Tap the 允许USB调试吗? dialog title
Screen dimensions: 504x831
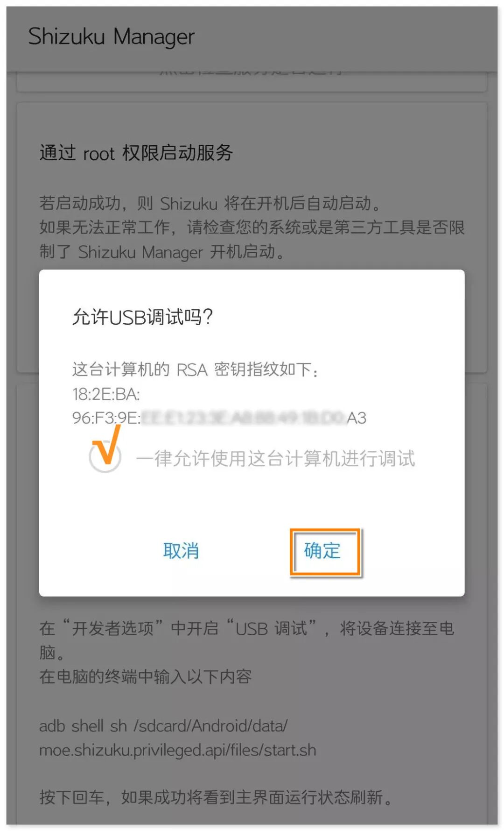[x=142, y=317]
